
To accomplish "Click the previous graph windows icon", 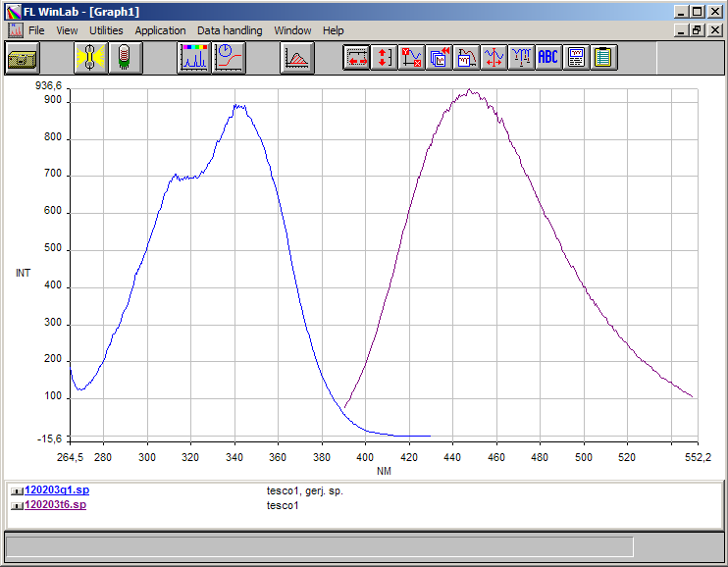I will pos(439,58).
